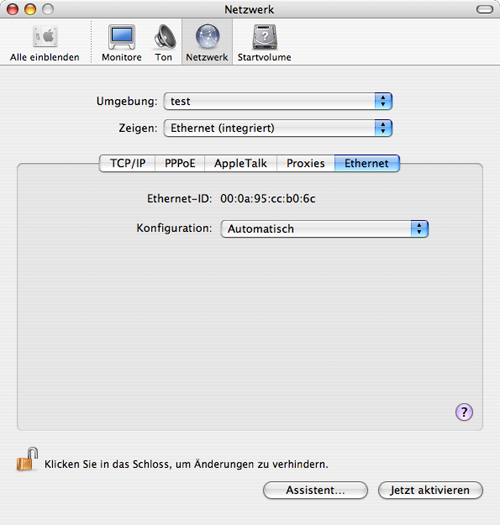Open the Alle einblenden preferences overview
The height and width of the screenshot is (525, 500).
(x=45, y=43)
